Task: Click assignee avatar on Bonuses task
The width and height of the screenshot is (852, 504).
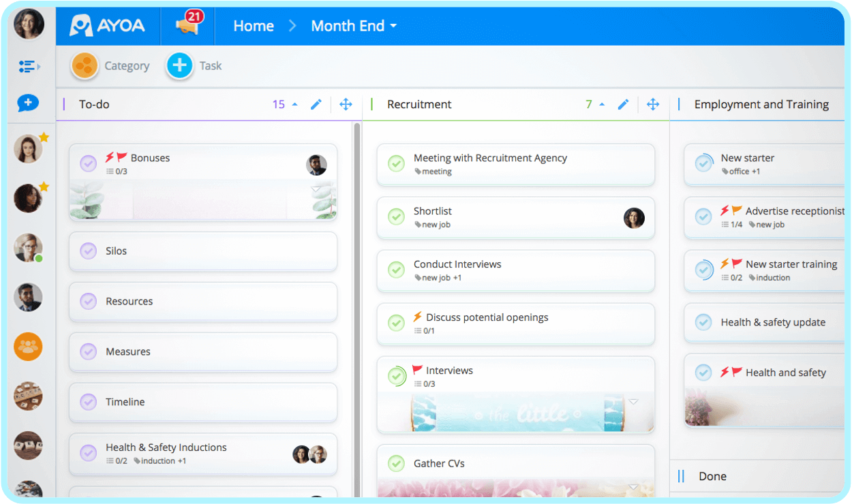Action: (316, 165)
